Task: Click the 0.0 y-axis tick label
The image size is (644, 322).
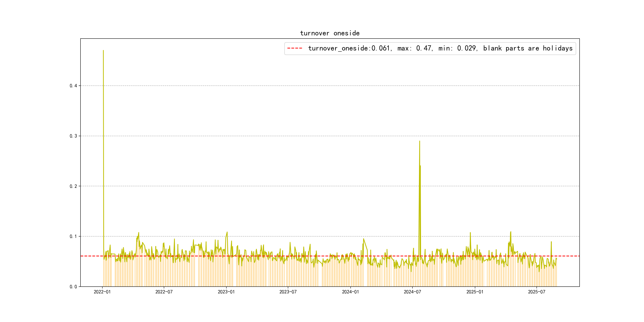Action: [73, 287]
